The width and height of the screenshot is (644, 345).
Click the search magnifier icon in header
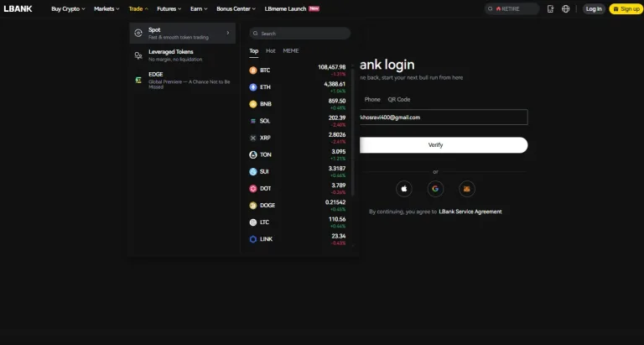[490, 8]
